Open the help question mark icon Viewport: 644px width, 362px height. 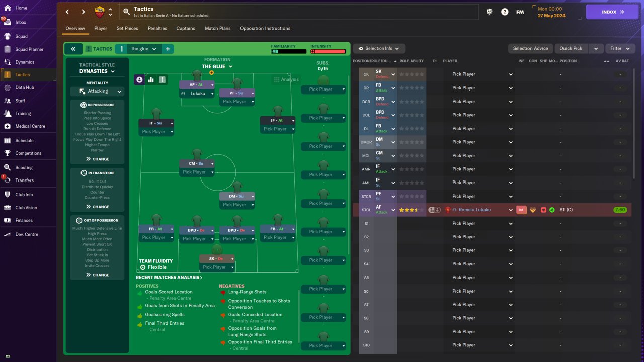coord(505,12)
